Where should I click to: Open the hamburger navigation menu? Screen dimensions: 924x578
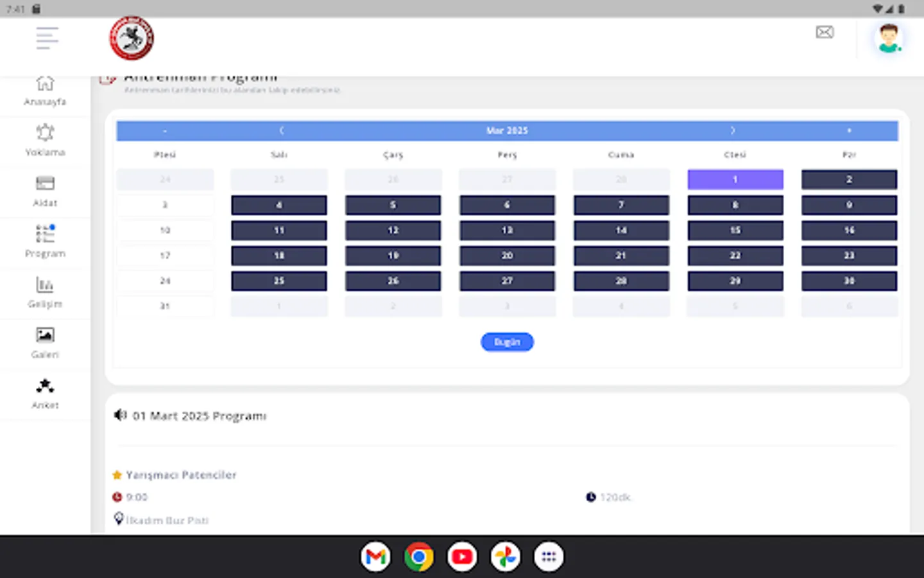point(47,38)
